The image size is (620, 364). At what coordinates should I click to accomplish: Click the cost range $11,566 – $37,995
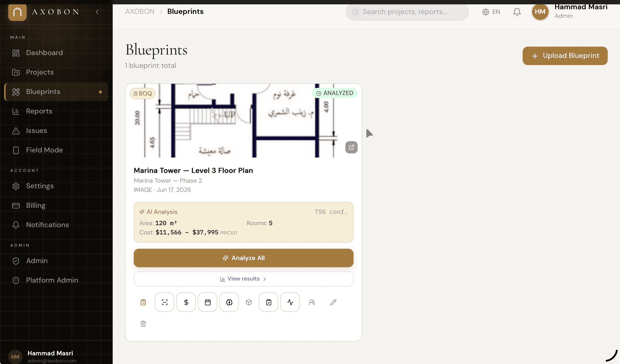(x=187, y=232)
